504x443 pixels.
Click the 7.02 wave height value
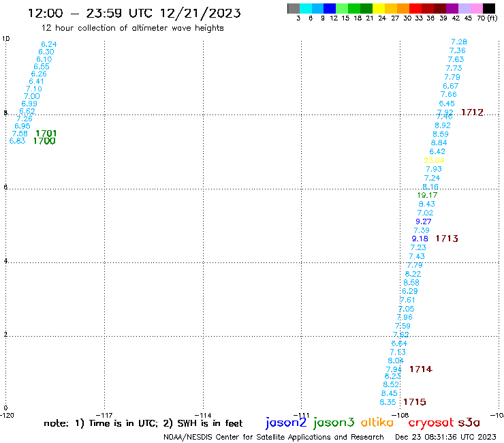point(425,213)
